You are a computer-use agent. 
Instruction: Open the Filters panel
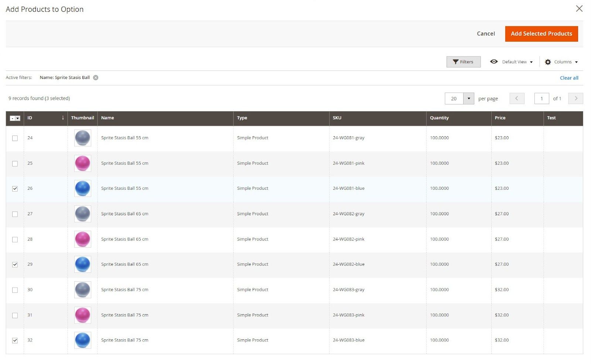click(463, 62)
